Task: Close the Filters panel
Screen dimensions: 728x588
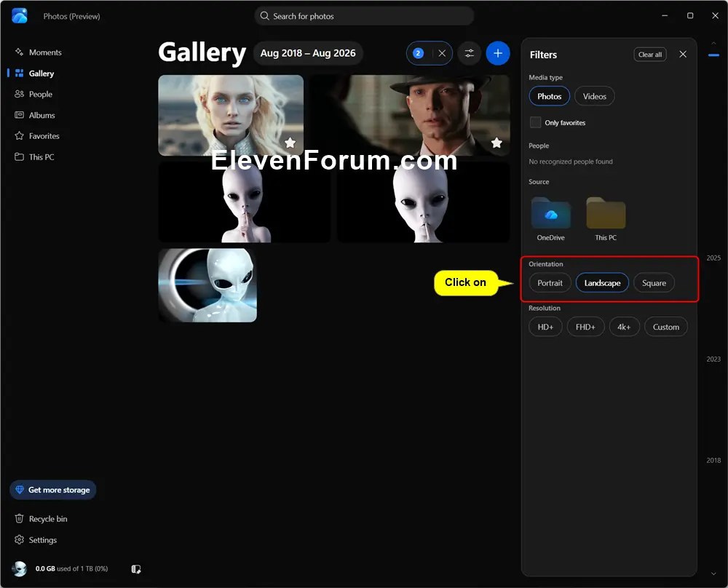Action: (x=683, y=55)
